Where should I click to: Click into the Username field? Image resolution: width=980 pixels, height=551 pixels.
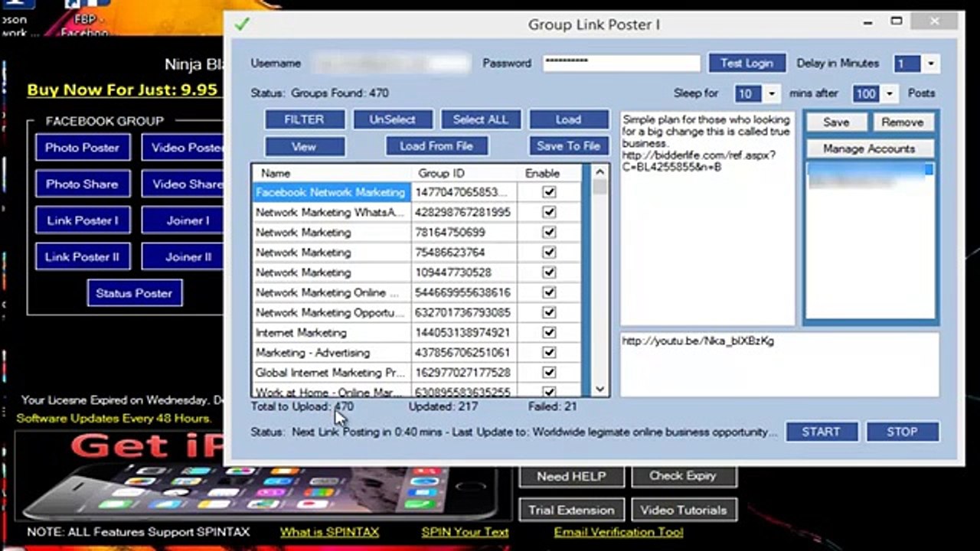392,64
